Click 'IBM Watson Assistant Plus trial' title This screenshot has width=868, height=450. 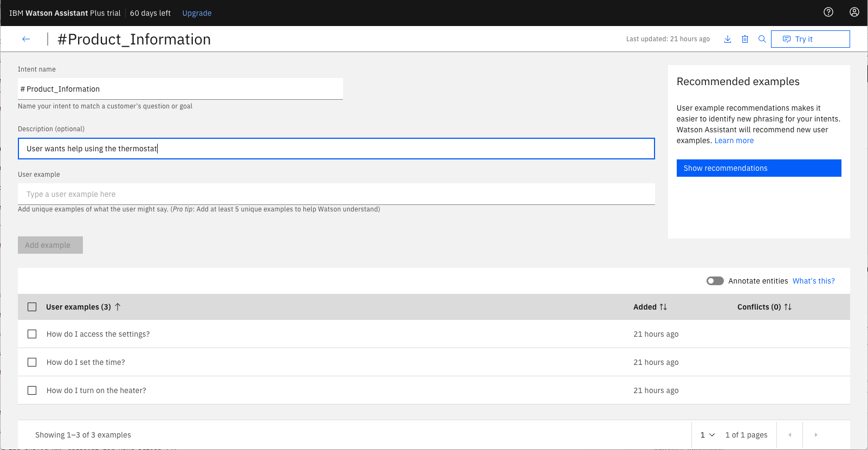point(65,13)
